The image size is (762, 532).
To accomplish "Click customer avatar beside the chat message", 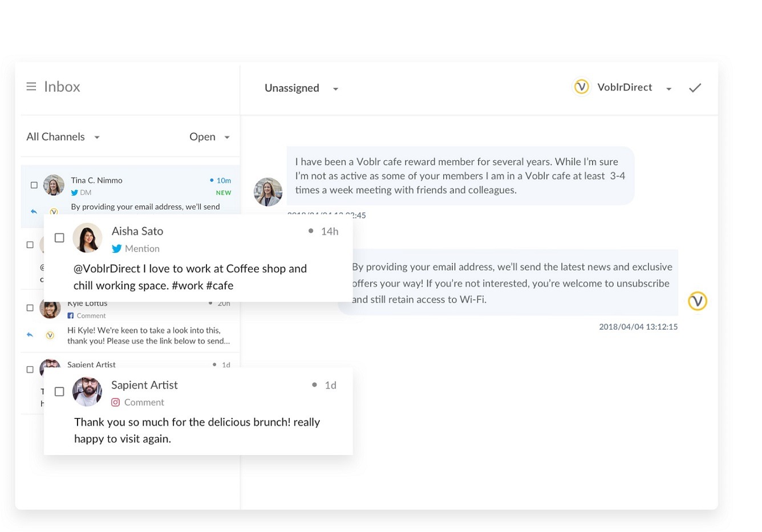I will point(268,192).
